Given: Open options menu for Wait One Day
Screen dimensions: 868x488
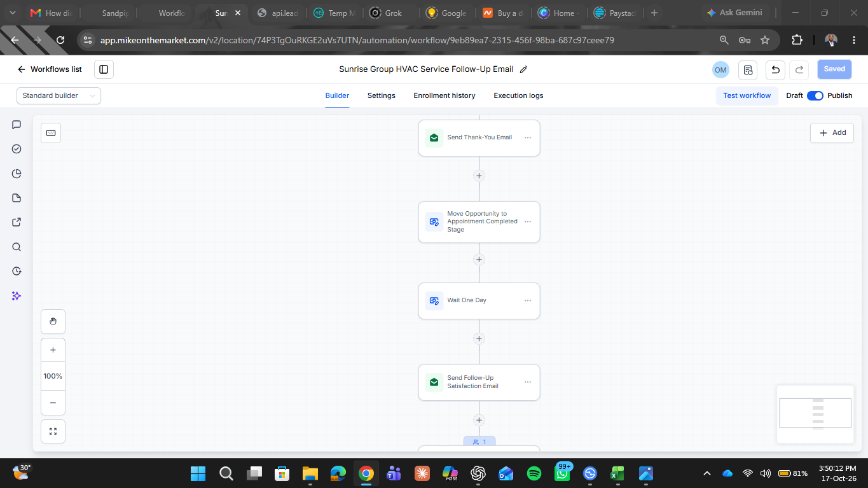Looking at the screenshot, I should pos(528,300).
